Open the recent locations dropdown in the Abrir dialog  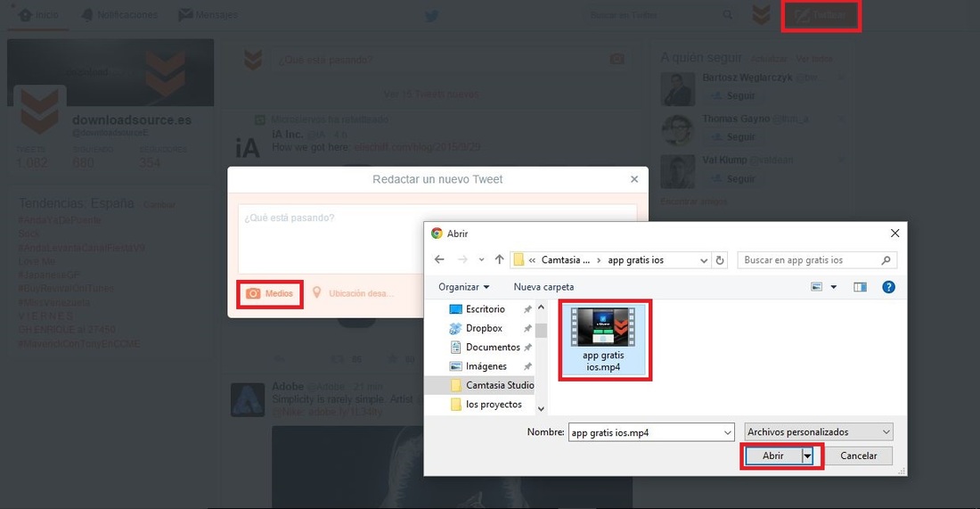click(481, 260)
